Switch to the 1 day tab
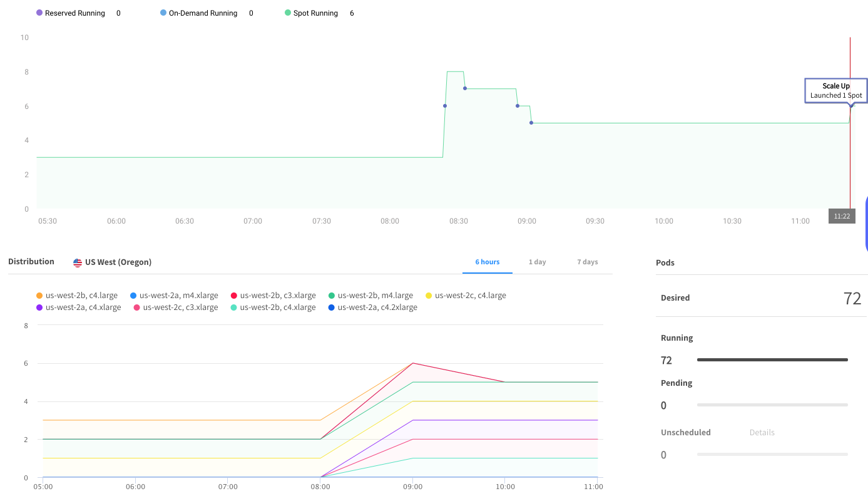The height and width of the screenshot is (496, 868). (x=537, y=262)
